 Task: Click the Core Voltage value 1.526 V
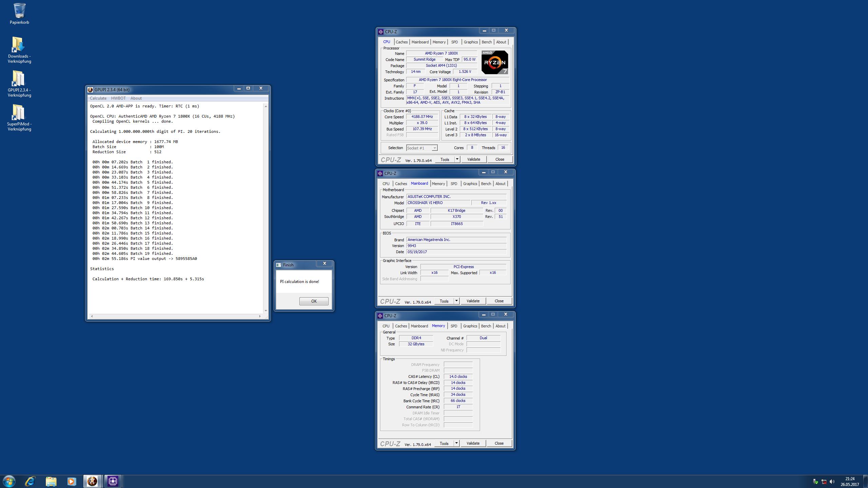(465, 72)
